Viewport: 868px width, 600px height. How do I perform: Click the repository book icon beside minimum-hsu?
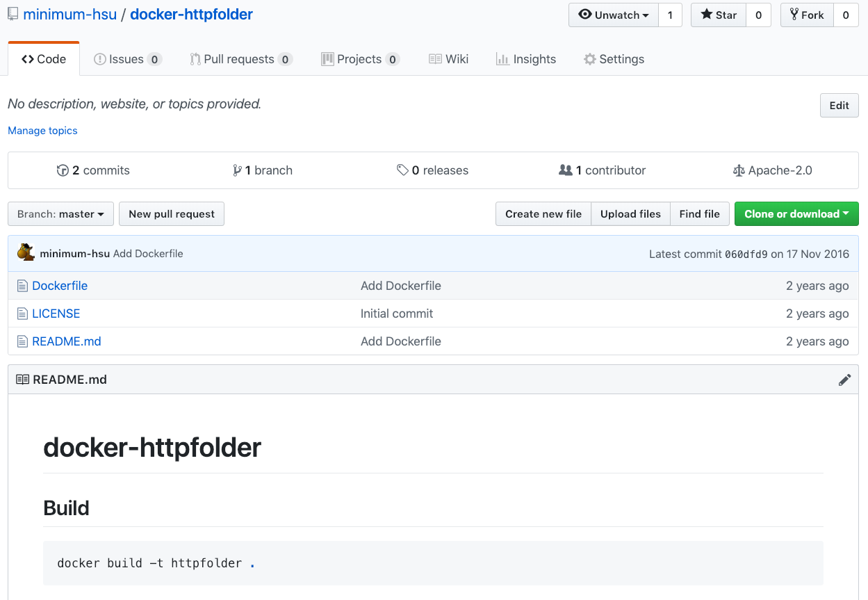[x=13, y=15]
